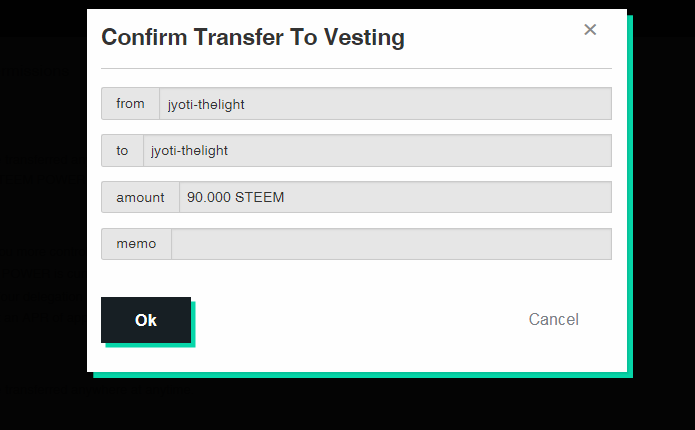Click the 'memo' label tag
This screenshot has height=430, width=695.
pos(137,244)
